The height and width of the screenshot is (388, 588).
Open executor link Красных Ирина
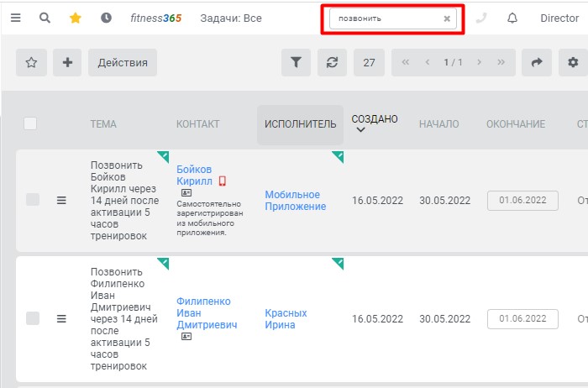(x=286, y=318)
